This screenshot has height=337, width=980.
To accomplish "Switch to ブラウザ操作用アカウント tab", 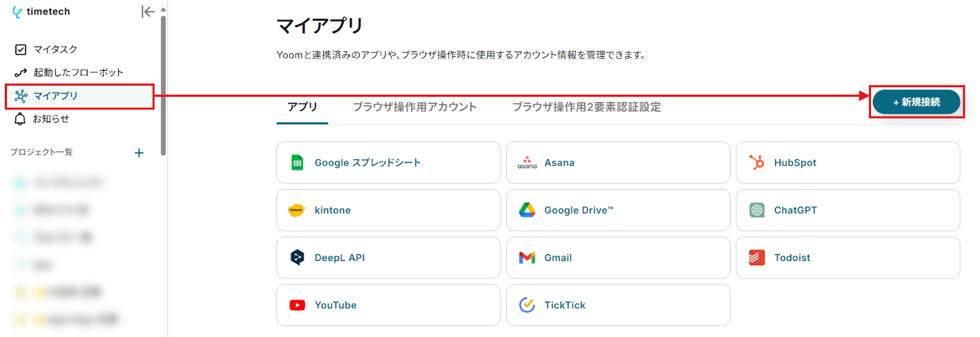I will (414, 107).
